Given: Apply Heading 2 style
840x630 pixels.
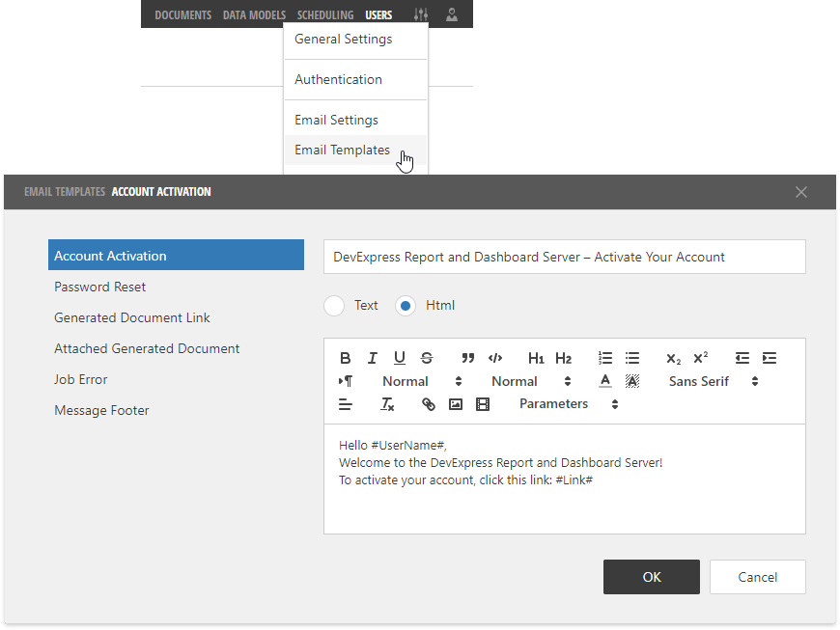Looking at the screenshot, I should coord(564,358).
